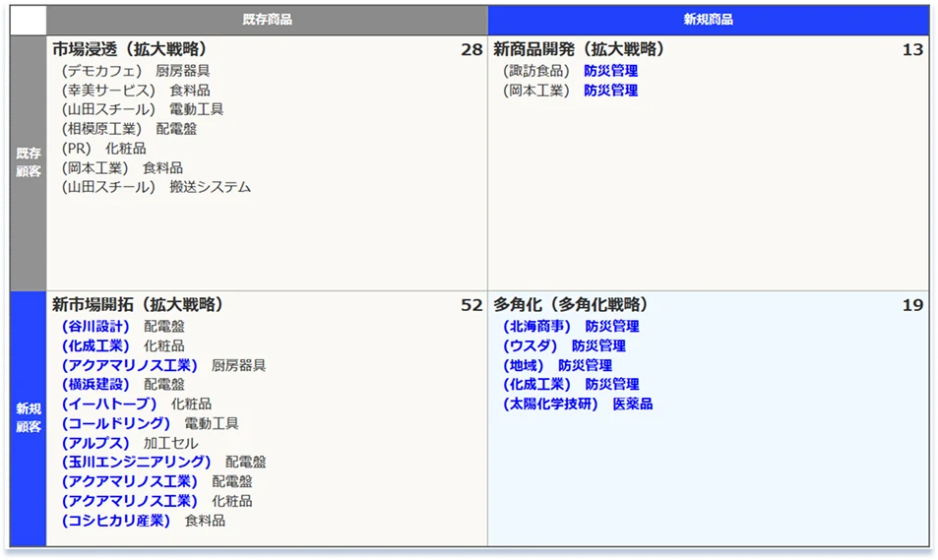The width and height of the screenshot is (938, 560).
Task: Select the (山田スチール) 搬送システム entry
Action: (x=156, y=187)
